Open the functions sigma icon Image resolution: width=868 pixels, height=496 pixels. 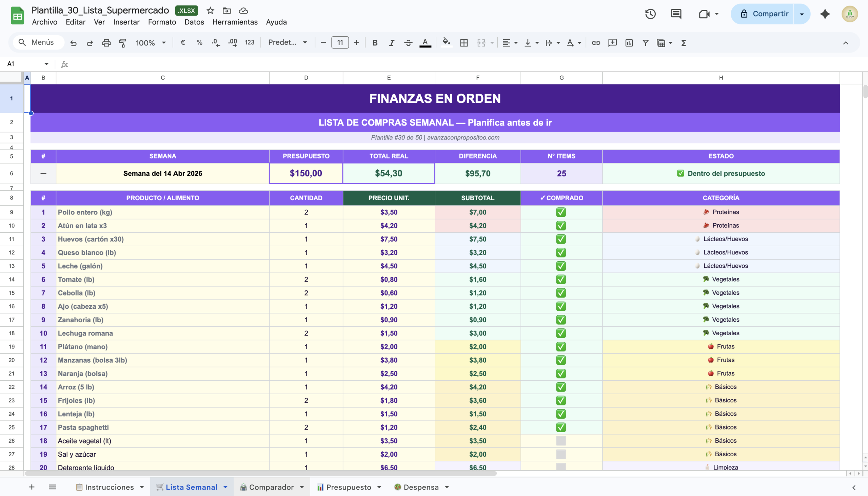coord(683,43)
